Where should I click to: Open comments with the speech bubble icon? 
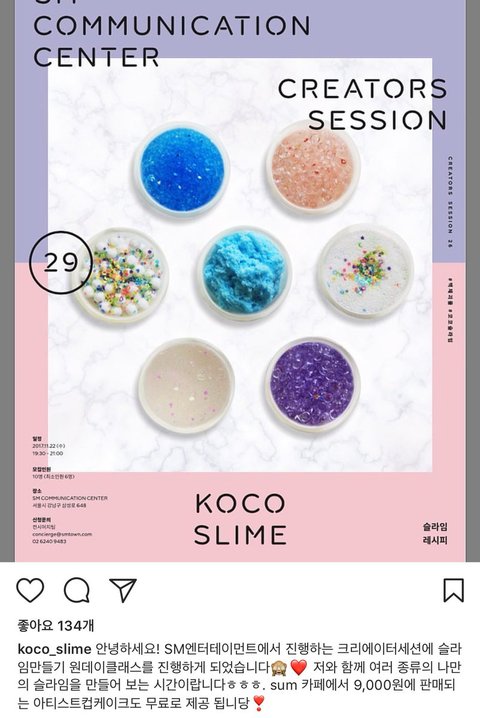point(76,590)
